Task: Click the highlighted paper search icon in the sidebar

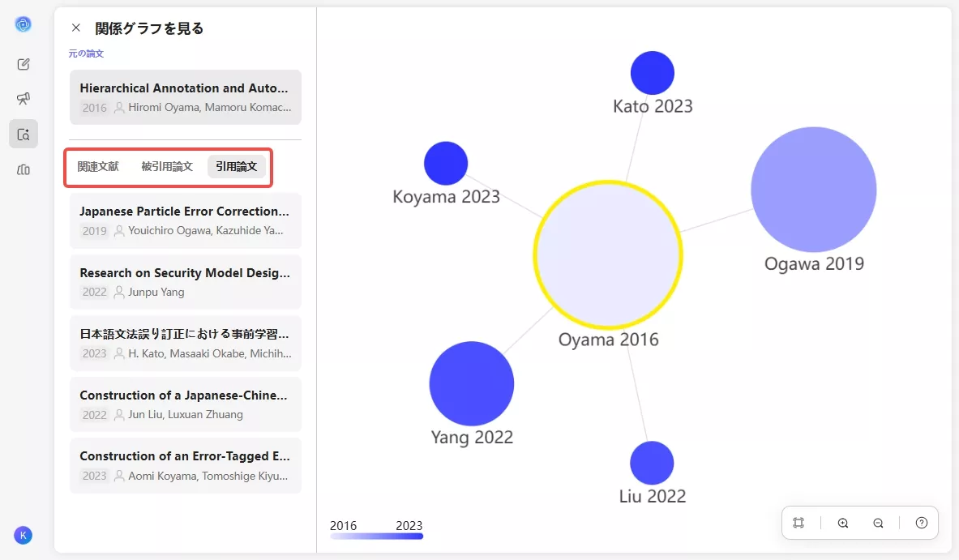Action: tap(24, 134)
